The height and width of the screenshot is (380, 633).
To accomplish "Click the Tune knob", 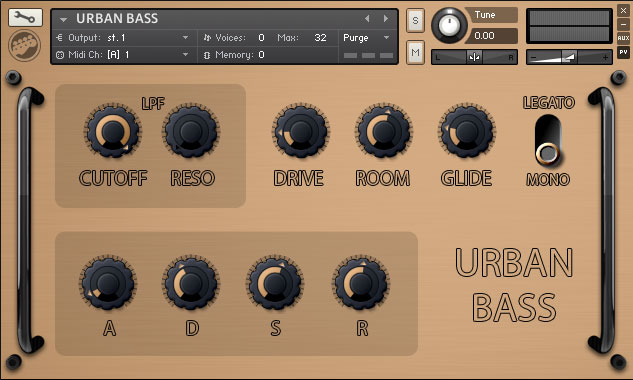I will click(x=449, y=25).
